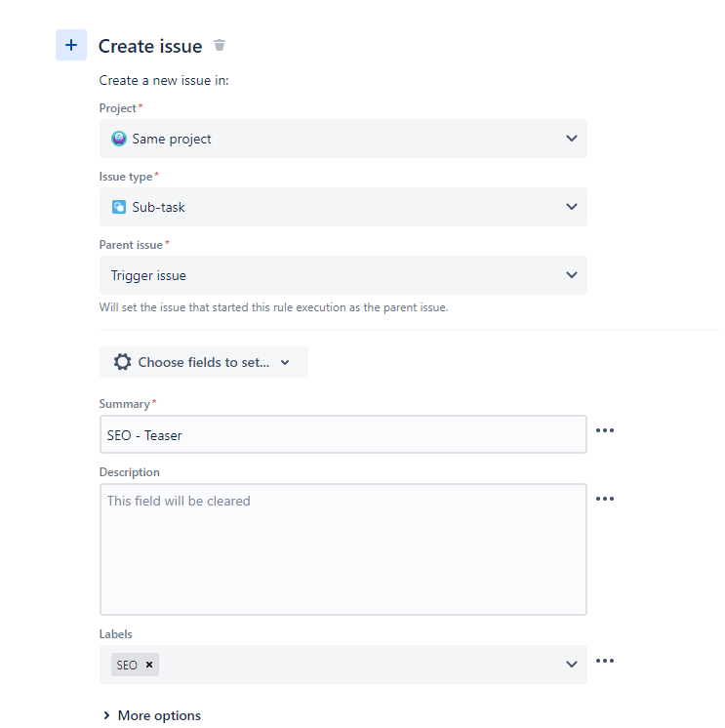Click the Same project avatar icon
Screen dimensions: 725x728
tap(119, 139)
